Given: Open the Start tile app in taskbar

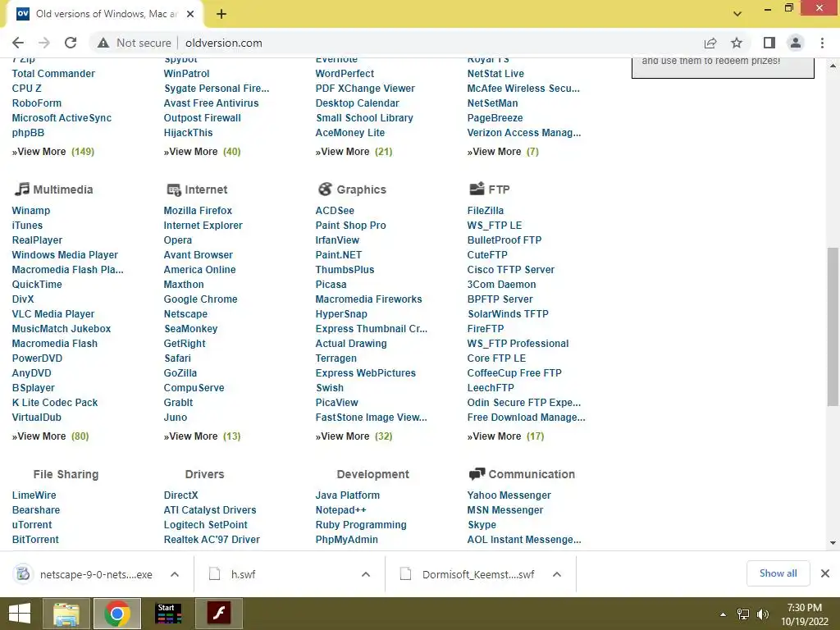Looking at the screenshot, I should click(168, 614).
